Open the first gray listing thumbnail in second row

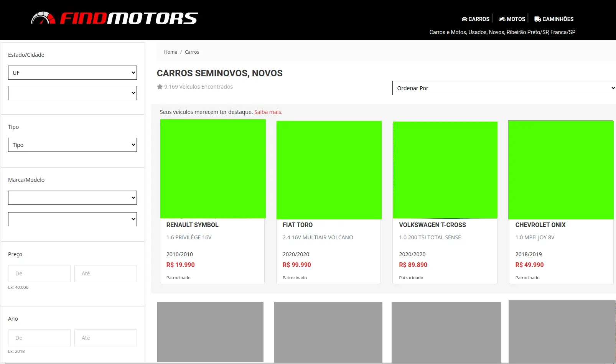click(210, 332)
